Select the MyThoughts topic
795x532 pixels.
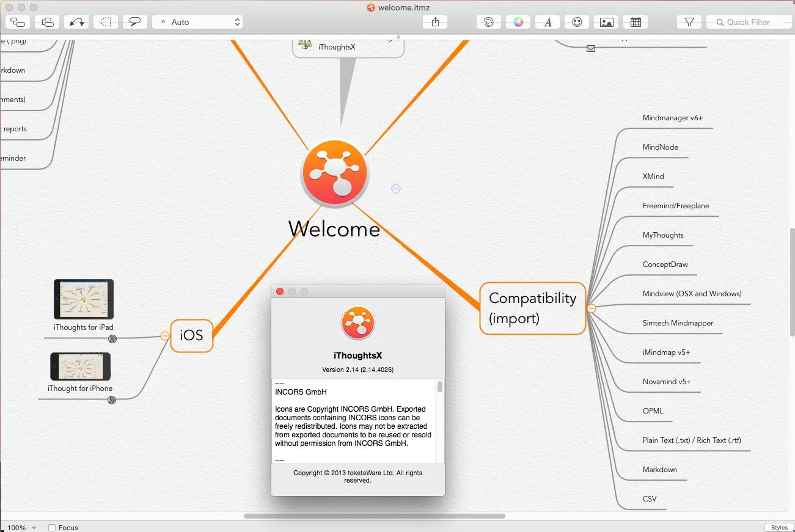663,235
